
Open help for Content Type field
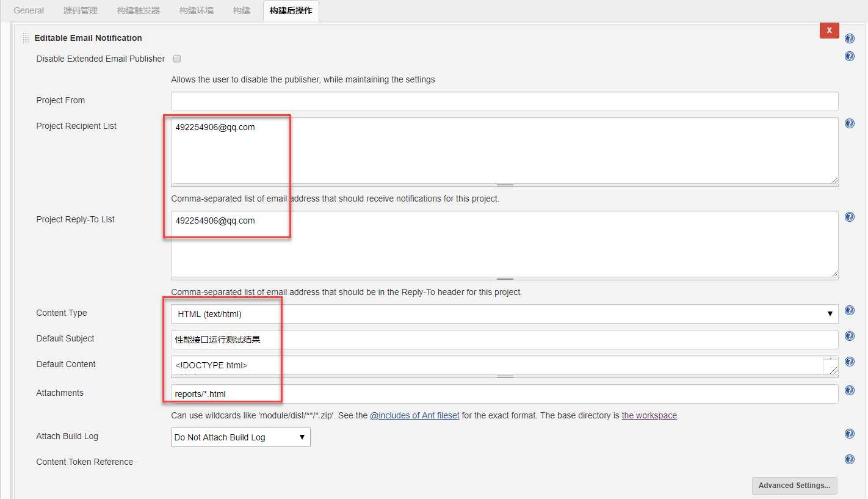click(x=849, y=310)
